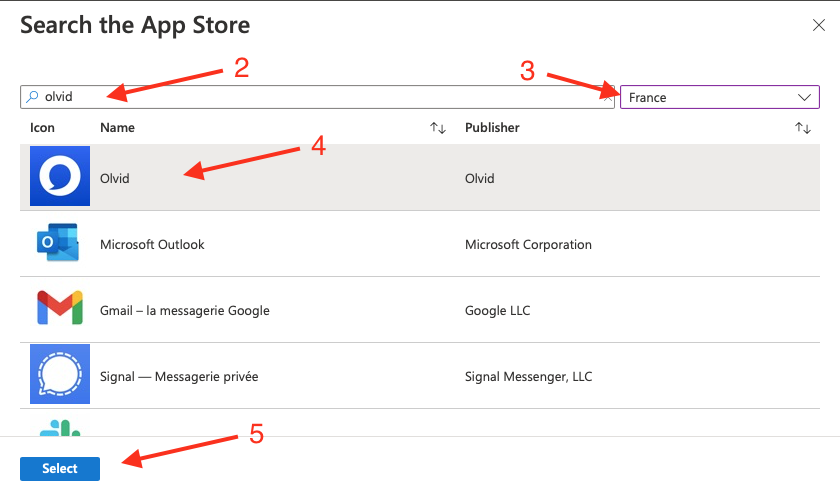
Task: Click the Publisher column header
Action: (x=492, y=128)
